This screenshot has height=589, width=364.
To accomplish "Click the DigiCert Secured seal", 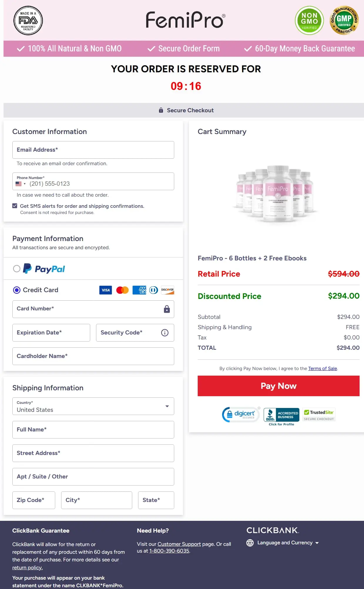I will click(240, 414).
